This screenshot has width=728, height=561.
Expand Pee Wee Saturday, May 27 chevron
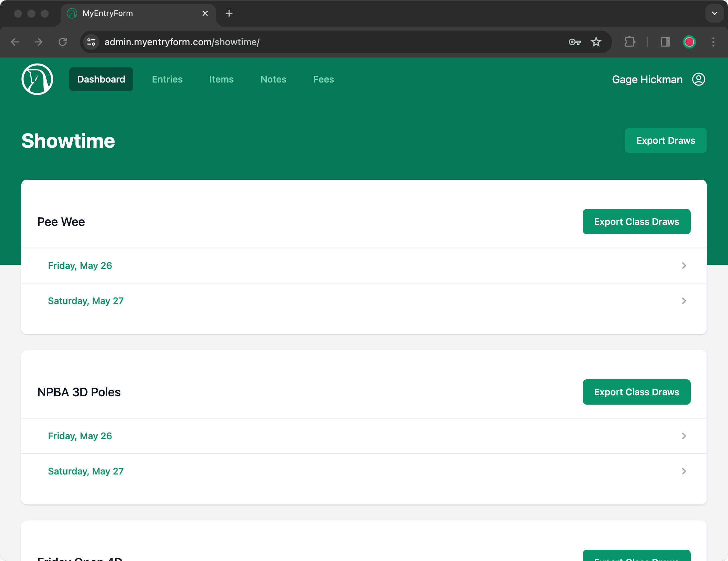(684, 301)
